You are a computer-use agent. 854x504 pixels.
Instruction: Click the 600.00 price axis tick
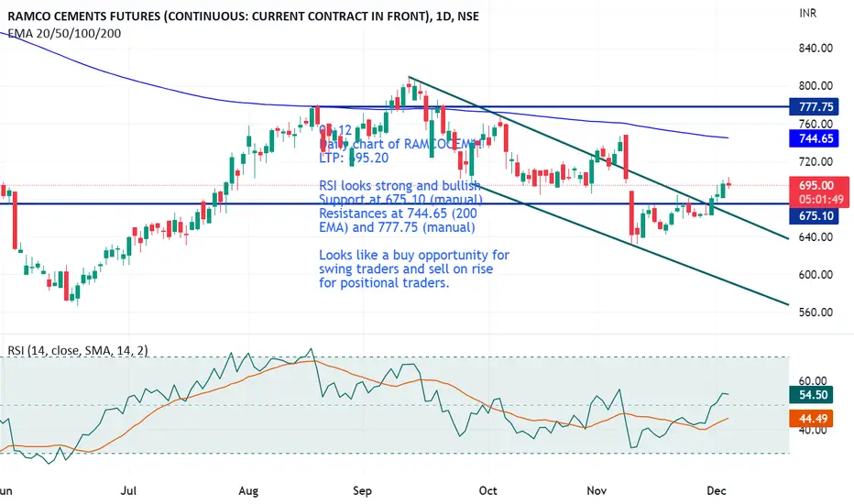click(816, 275)
